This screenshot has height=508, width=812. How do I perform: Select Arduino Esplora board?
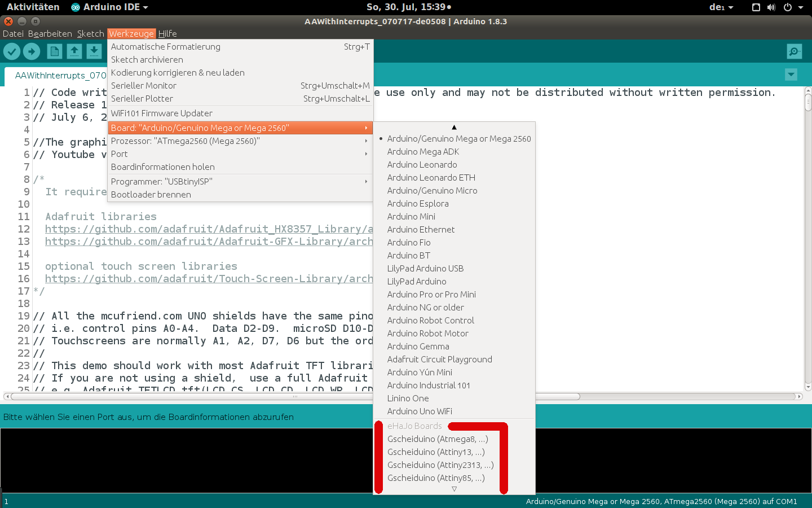(454, 204)
